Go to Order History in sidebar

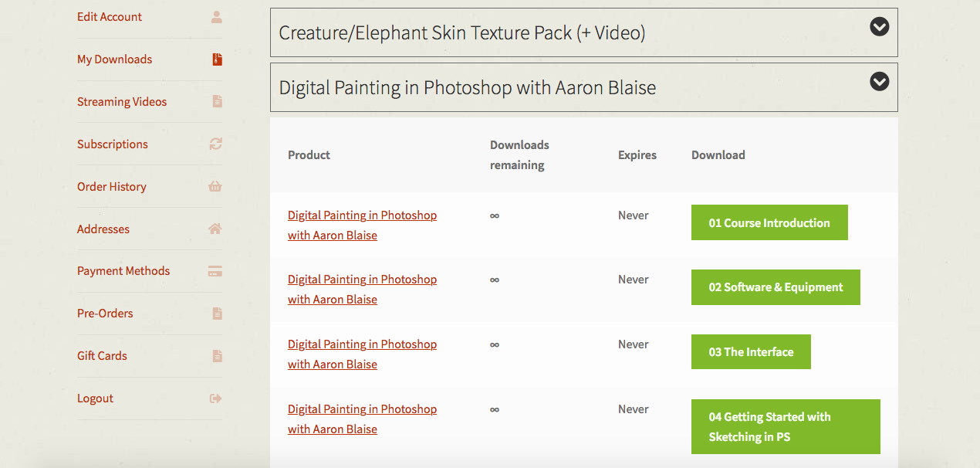point(112,187)
